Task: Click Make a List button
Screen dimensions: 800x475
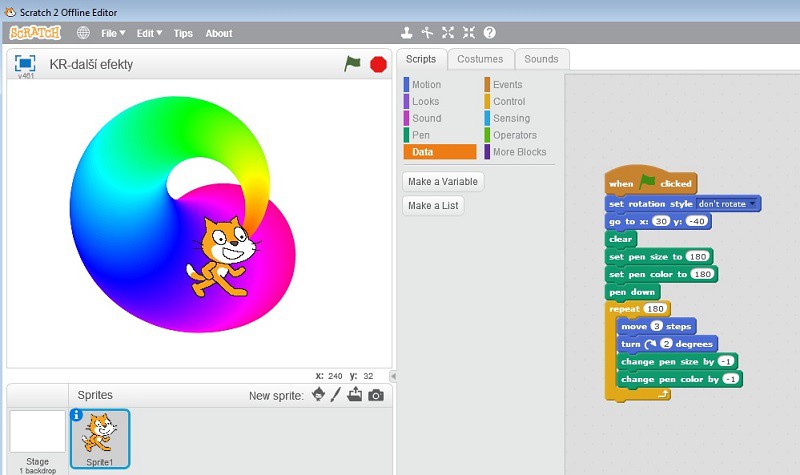Action: (x=433, y=206)
